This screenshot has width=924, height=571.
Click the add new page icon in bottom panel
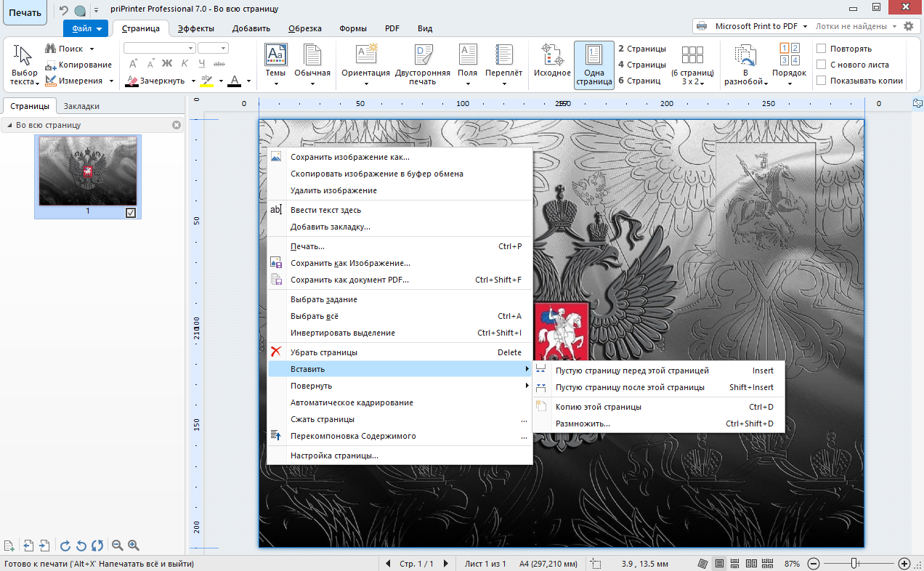coord(9,545)
